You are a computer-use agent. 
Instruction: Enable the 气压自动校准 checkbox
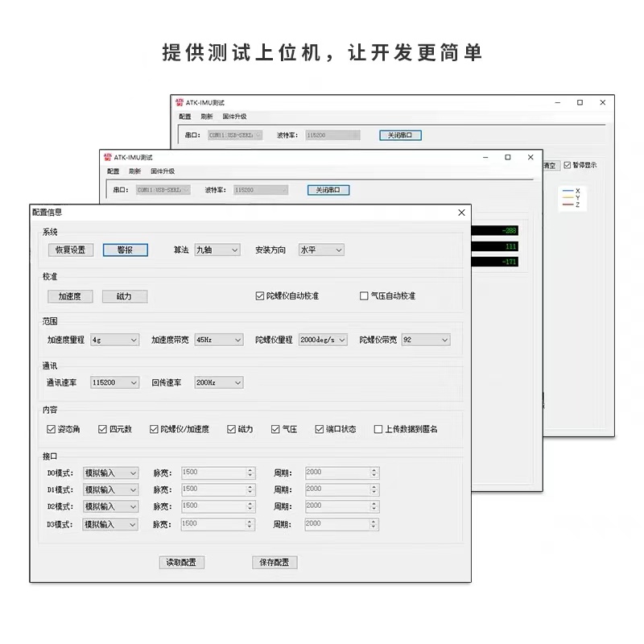click(x=364, y=296)
